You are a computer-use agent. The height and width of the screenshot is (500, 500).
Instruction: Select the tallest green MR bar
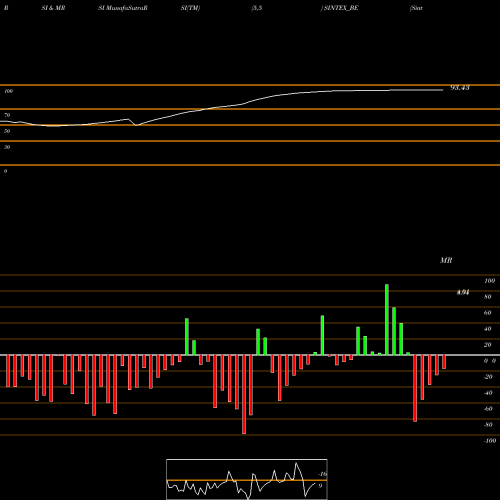[387, 320]
